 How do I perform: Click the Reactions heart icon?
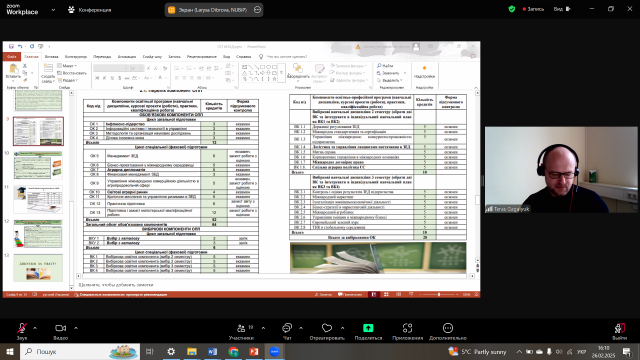coord(327,328)
